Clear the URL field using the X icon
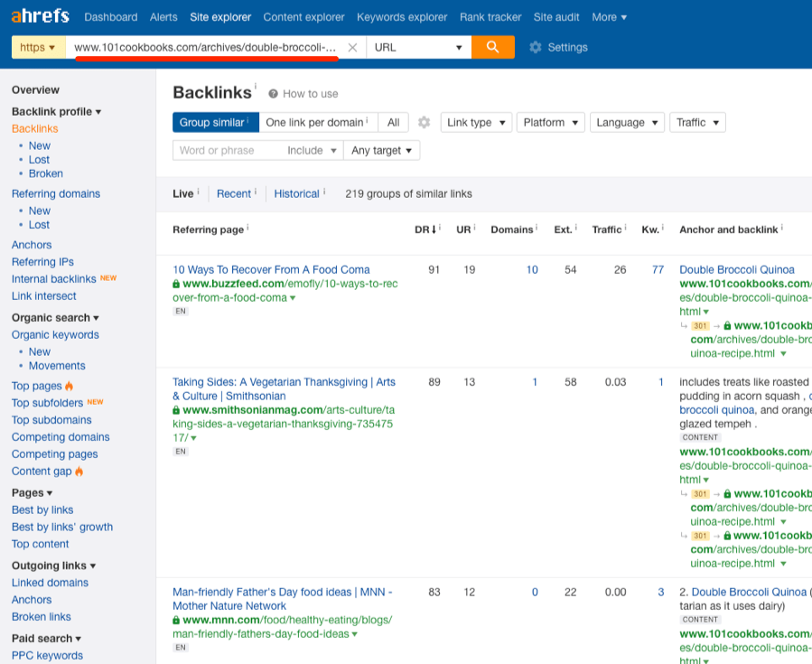Screen dimensions: 812x664 click(x=352, y=46)
